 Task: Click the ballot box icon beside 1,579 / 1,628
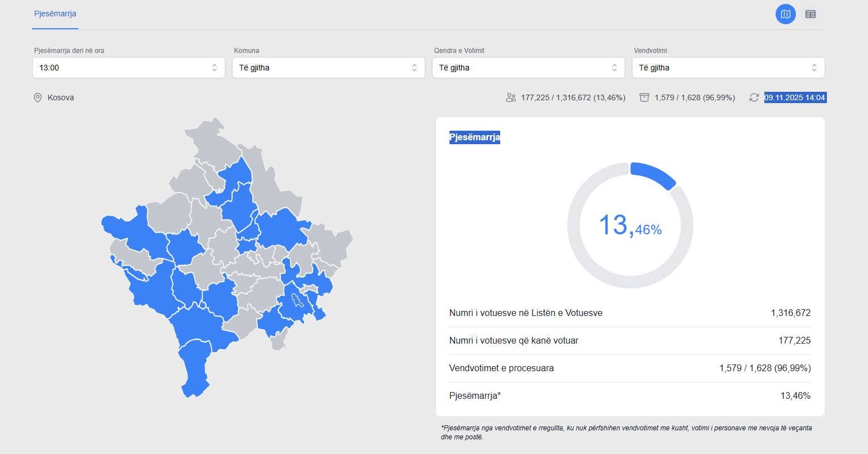(x=644, y=97)
